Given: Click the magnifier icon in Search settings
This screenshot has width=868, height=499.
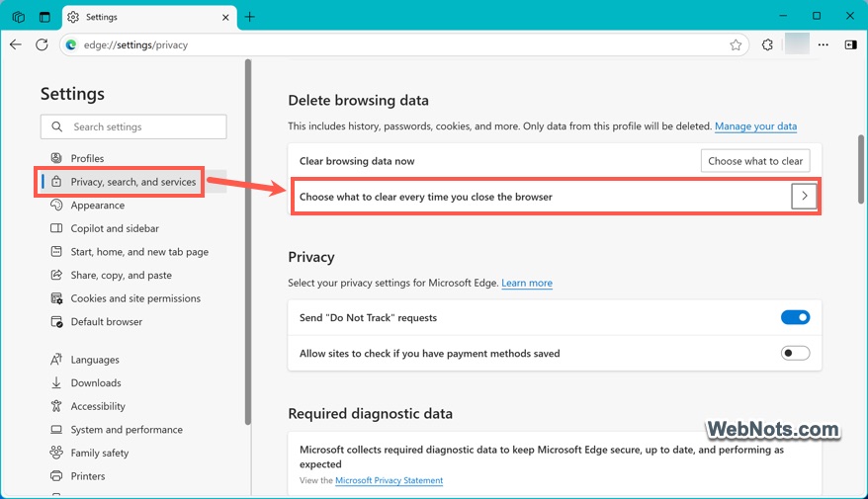Looking at the screenshot, I should coord(56,126).
